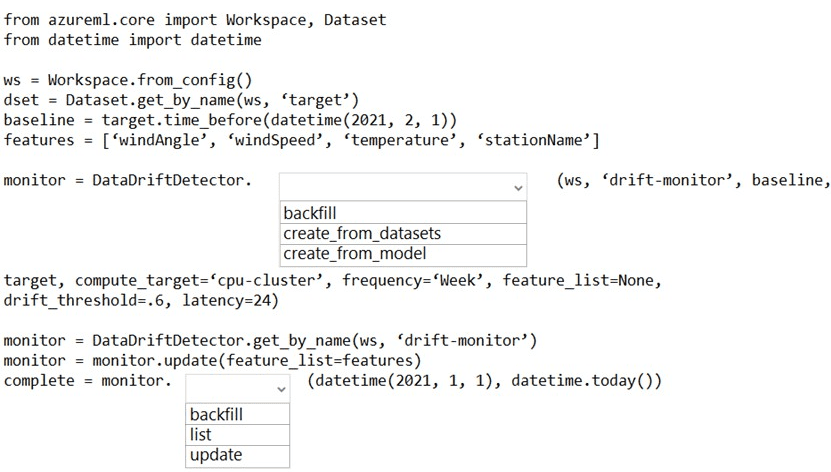
Task: Choose the list option
Action: point(238,434)
